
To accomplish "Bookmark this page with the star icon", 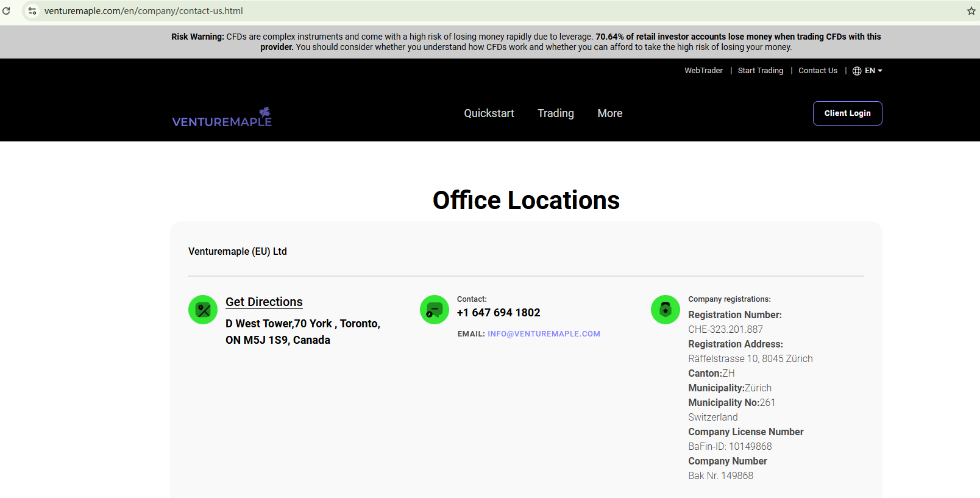I will coord(971,11).
